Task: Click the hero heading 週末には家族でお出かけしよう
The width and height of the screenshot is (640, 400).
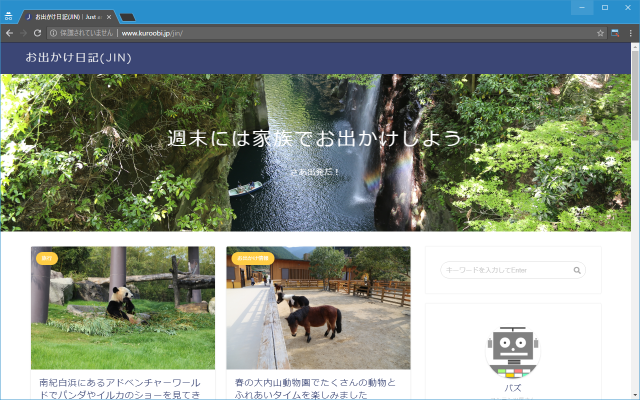Action: (x=314, y=139)
